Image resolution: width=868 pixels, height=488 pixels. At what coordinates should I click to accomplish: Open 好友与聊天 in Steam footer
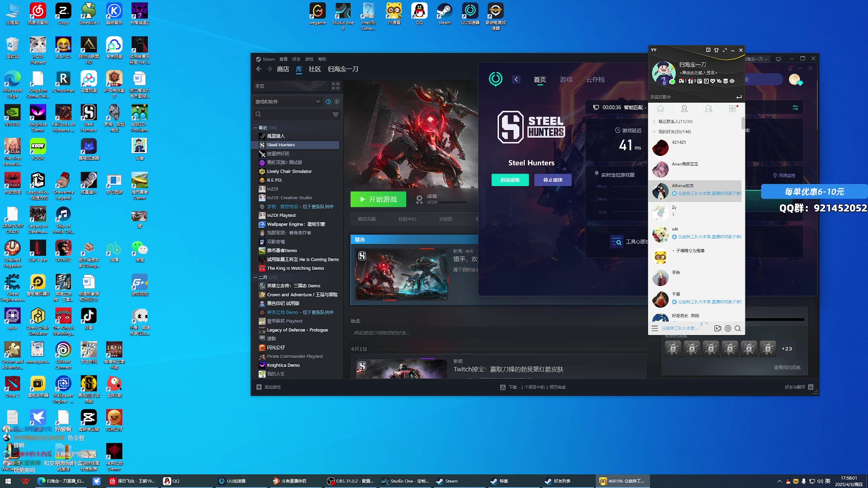click(x=799, y=387)
